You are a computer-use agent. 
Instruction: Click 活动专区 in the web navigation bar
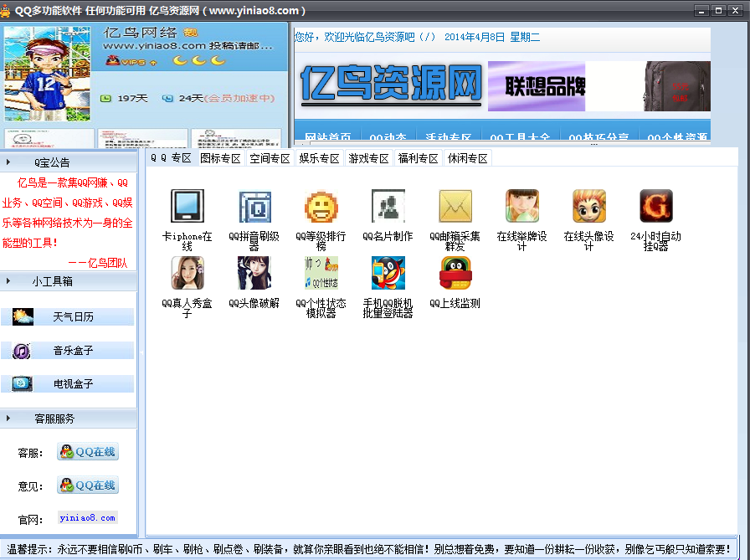pyautogui.click(x=448, y=136)
